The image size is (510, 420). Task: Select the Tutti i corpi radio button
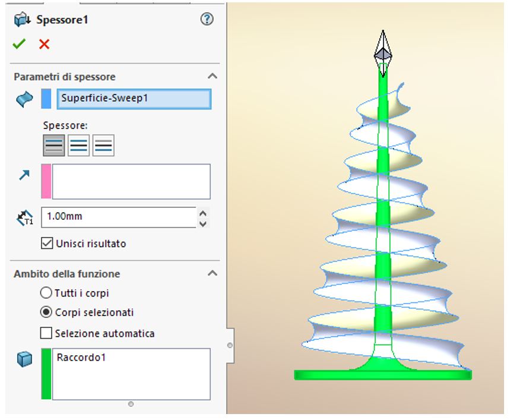46,292
